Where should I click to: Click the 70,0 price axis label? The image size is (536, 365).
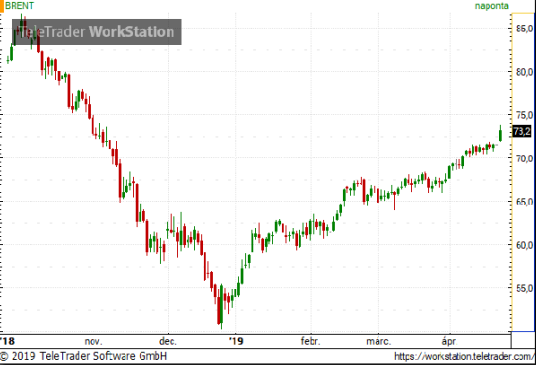pyautogui.click(x=524, y=159)
